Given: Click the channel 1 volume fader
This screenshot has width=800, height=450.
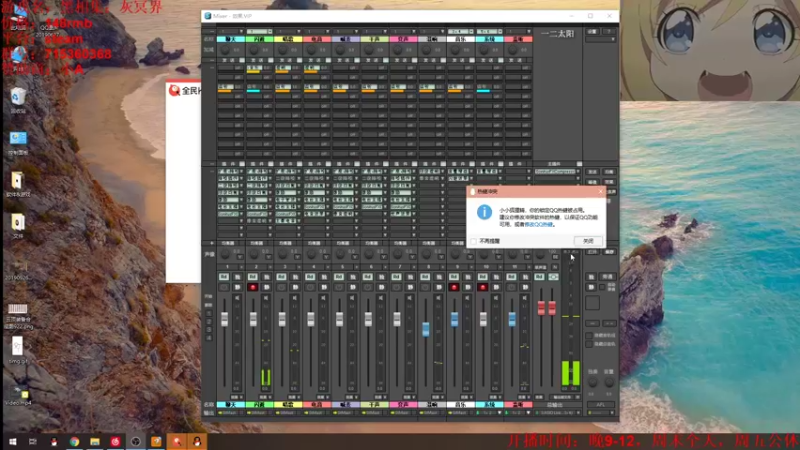Looking at the screenshot, I should pos(224,319).
